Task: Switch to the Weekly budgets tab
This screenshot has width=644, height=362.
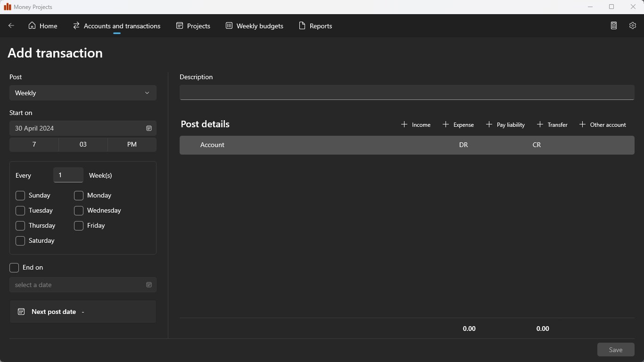Action: coord(255,26)
